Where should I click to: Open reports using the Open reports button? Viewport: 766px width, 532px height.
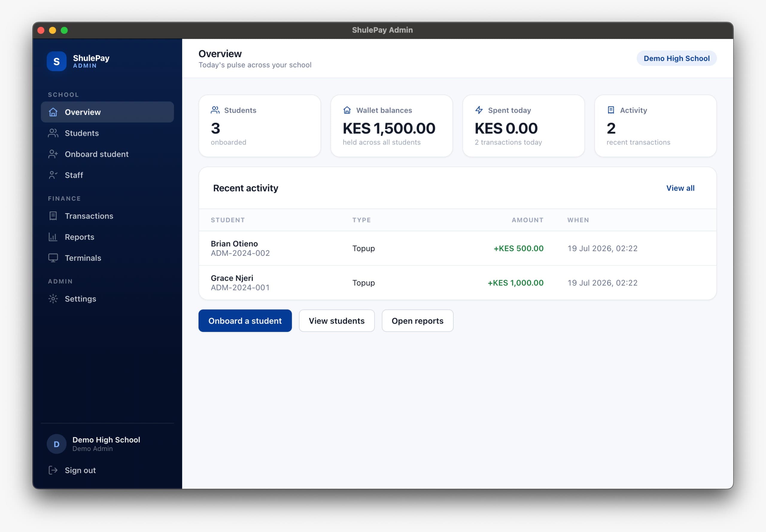click(x=417, y=321)
